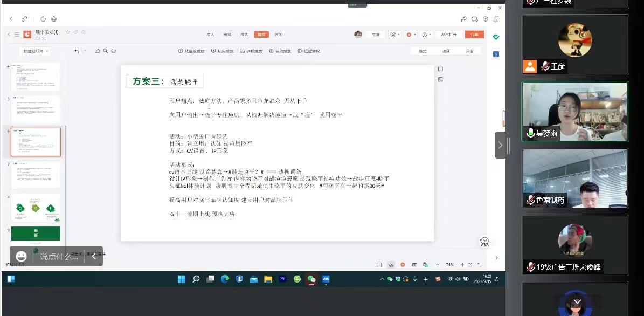Screen dimensions: 644x316
Task: Switch to the 格式 panel tab
Action: [422, 51]
